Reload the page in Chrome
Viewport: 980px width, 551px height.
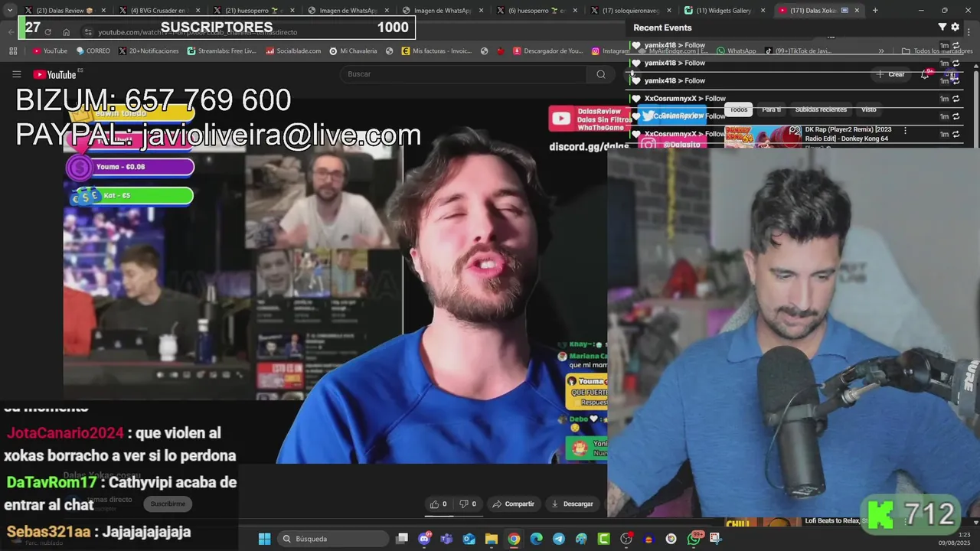47,32
